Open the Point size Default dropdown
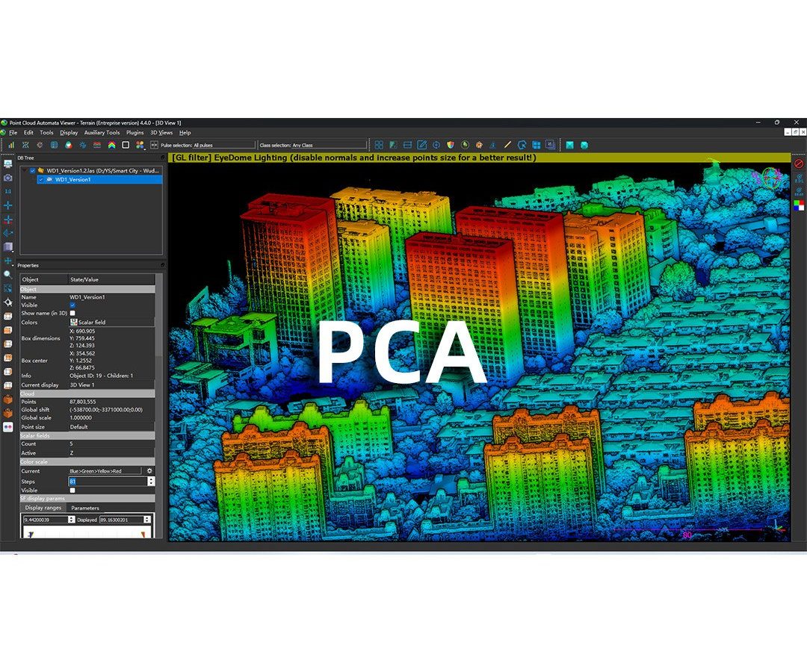Image resolution: width=807 pixels, height=672 pixels. (x=111, y=427)
